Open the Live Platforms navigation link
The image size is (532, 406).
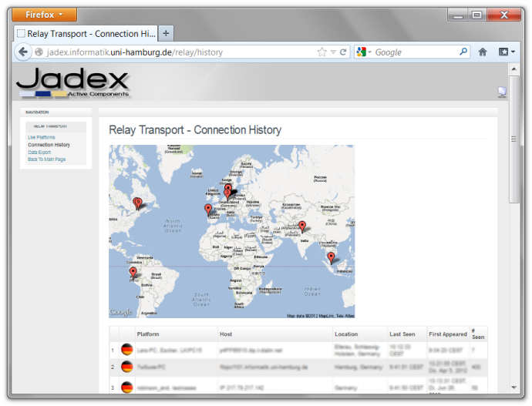(42, 137)
